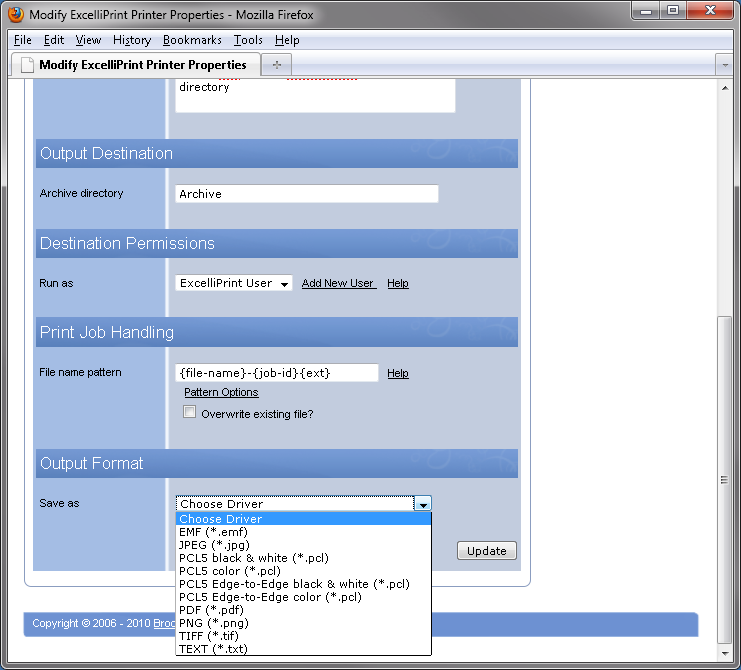Open the Bookmarks menu
The image size is (741, 670).
tap(192, 40)
